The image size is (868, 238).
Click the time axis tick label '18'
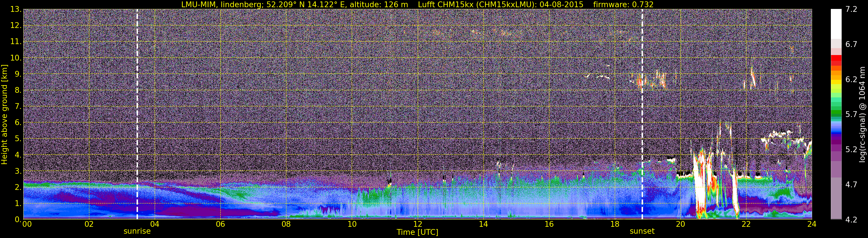coord(614,224)
